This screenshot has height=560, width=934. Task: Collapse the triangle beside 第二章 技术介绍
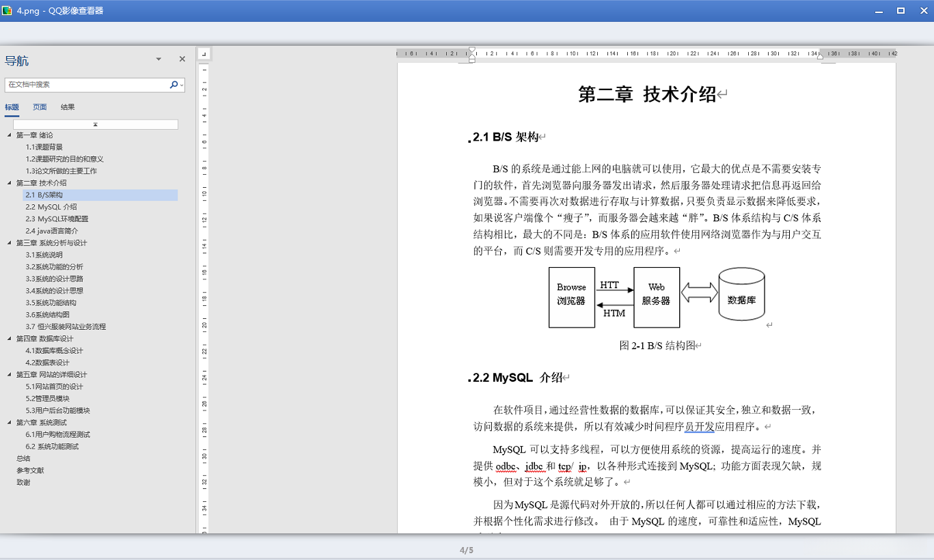click(x=10, y=183)
